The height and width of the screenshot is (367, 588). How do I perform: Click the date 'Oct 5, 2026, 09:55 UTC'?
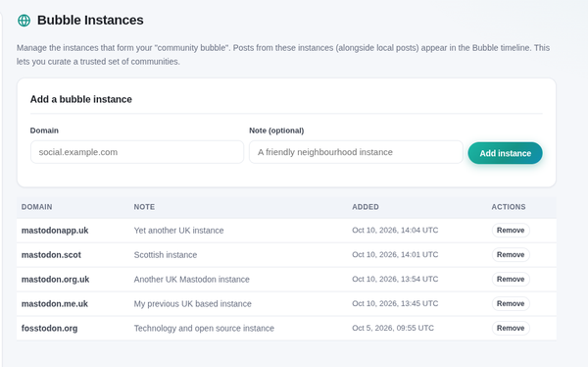[393, 328]
